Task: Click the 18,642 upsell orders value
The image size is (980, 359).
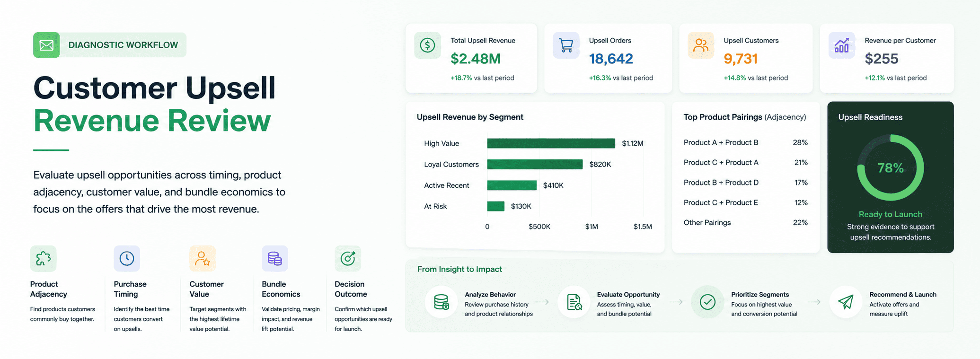Action: tap(611, 59)
